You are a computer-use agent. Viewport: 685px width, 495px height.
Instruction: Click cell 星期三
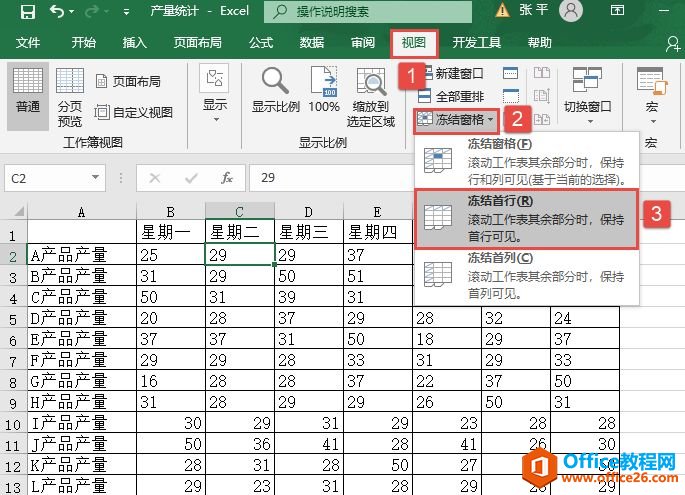tap(309, 232)
